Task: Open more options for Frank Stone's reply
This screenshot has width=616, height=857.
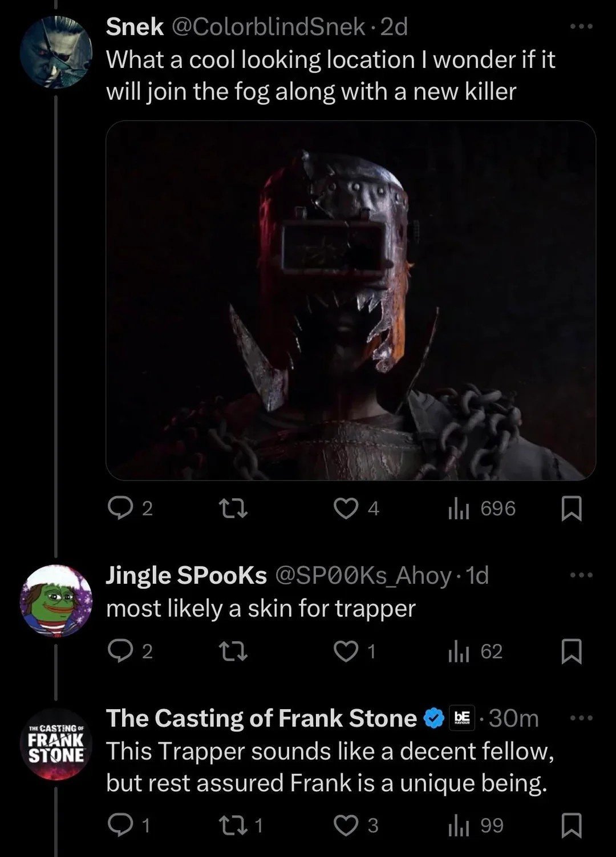Action: point(581,718)
